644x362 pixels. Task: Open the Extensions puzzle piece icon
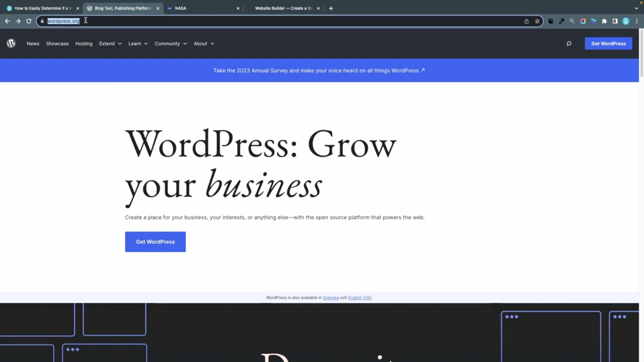click(x=604, y=21)
